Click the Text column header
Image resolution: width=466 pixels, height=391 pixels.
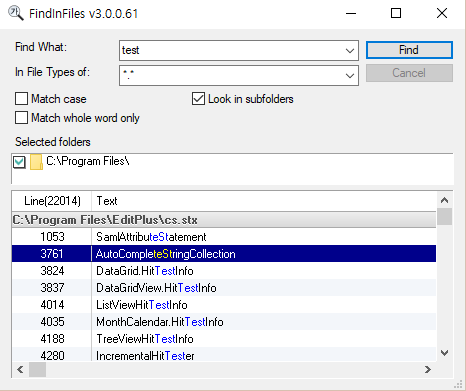click(264, 201)
